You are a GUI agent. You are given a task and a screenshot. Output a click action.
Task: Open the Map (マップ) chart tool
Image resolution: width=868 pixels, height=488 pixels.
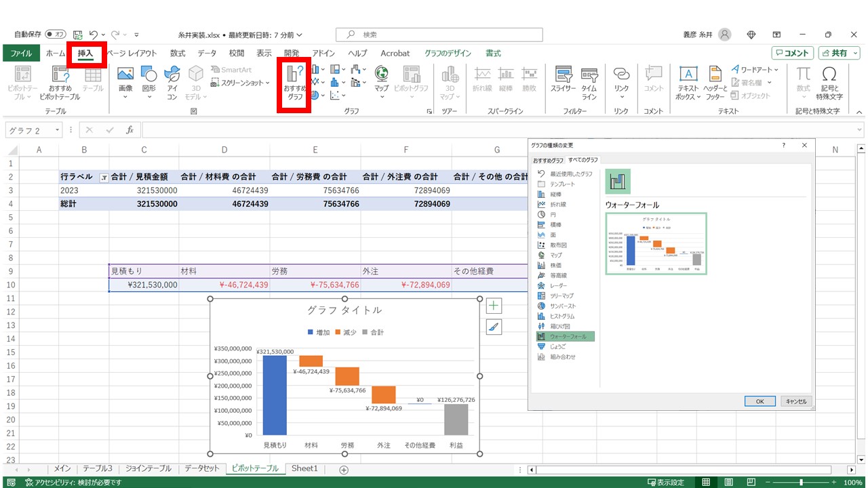click(x=382, y=83)
